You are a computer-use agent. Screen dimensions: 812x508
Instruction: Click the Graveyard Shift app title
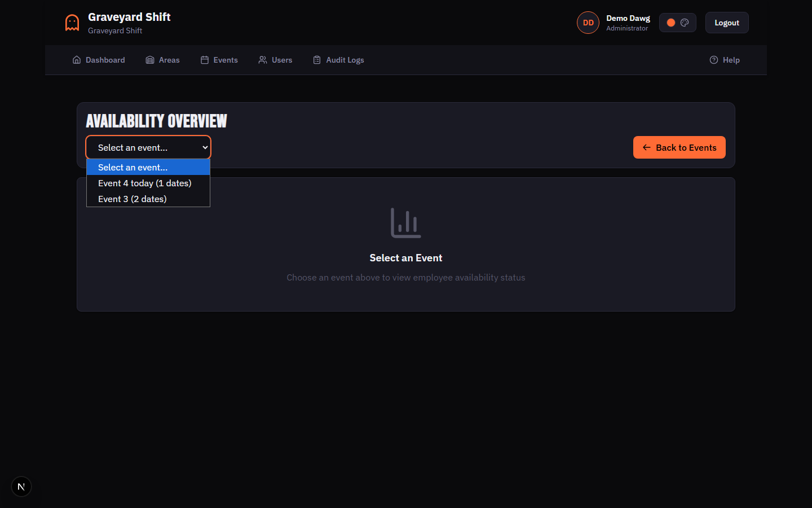pyautogui.click(x=129, y=17)
